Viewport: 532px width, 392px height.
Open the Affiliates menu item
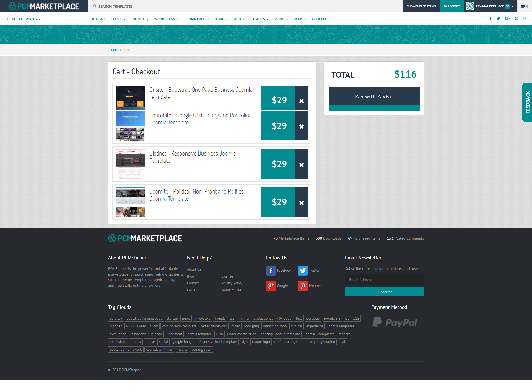pyautogui.click(x=321, y=19)
